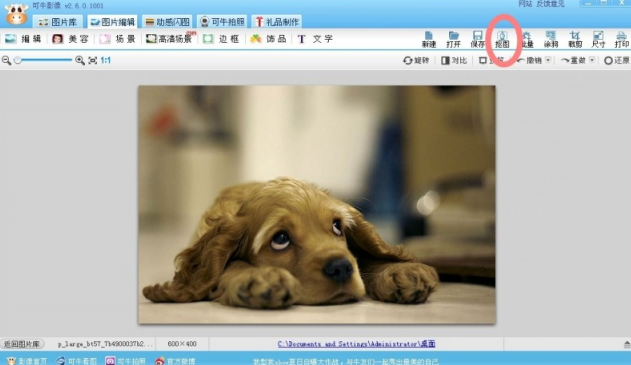Expand the 撤销 undo dropdown arrow
Viewport: 631px width, 365px height.
pyautogui.click(x=548, y=60)
